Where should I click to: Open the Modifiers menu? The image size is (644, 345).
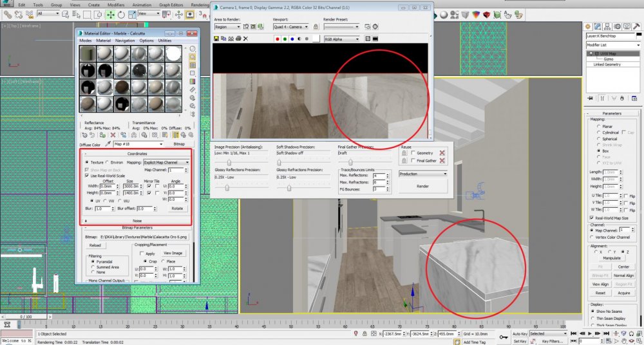[x=116, y=5]
